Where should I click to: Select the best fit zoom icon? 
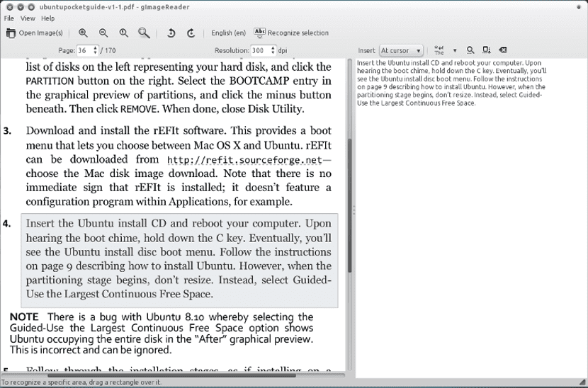click(x=144, y=33)
